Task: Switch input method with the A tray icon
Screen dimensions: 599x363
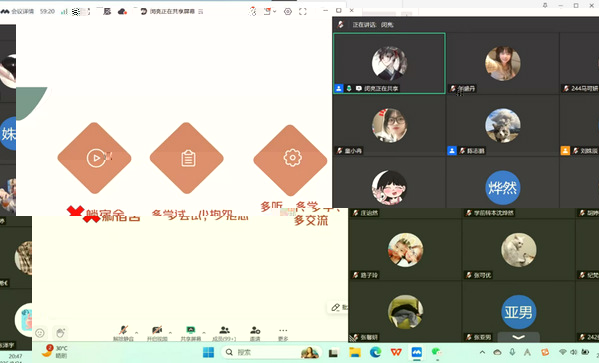Action: [x=528, y=352]
